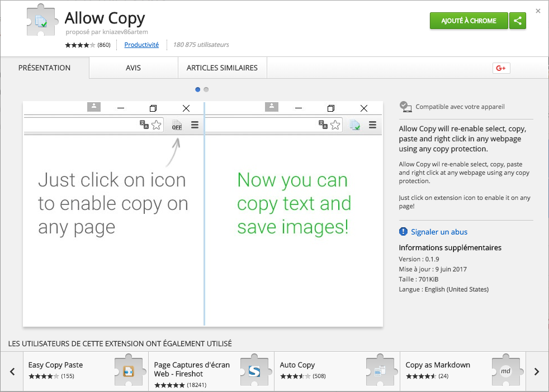Click the restore window icon in right screenshot
Image resolution: width=549 pixels, height=392 pixels.
331,108
